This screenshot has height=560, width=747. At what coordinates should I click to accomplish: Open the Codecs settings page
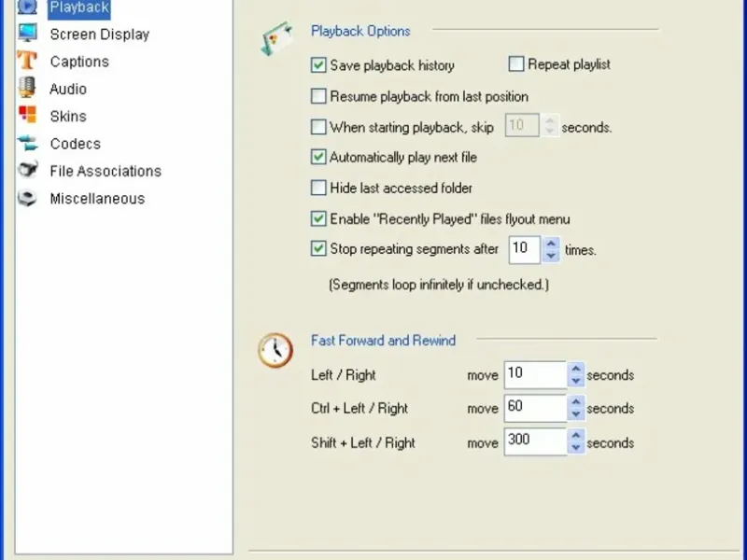tap(76, 144)
